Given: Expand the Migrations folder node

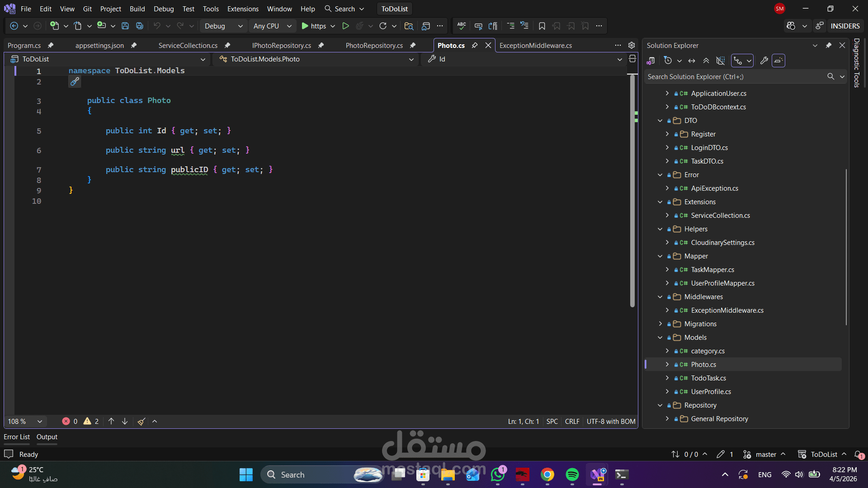Looking at the screenshot, I should pyautogui.click(x=660, y=324).
